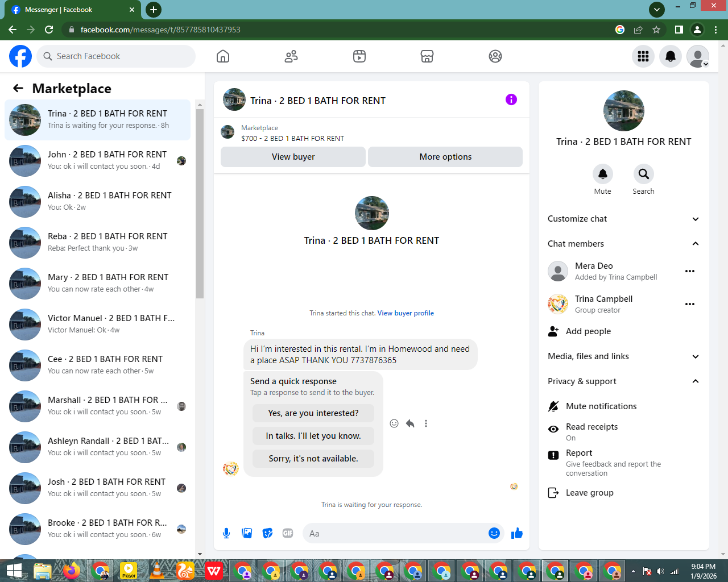This screenshot has height=582, width=728.
Task: Open the message's three-dot more menu
Action: coord(426,423)
